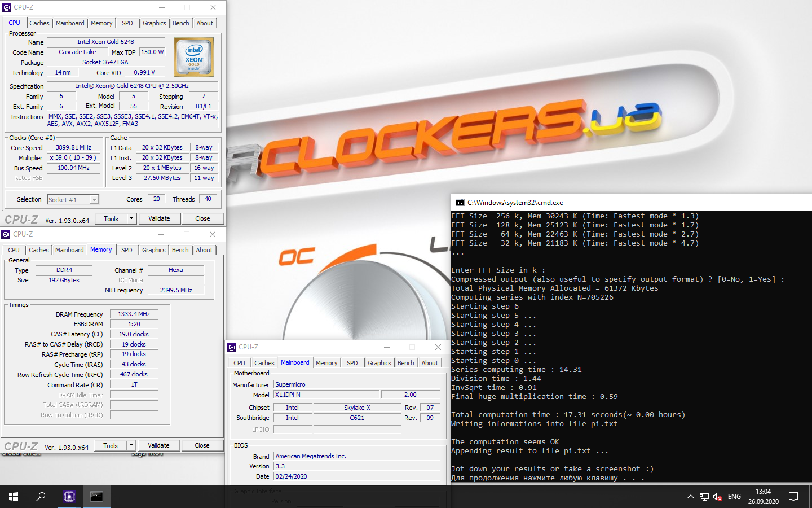Image resolution: width=812 pixels, height=508 pixels.
Task: Open network status tray icon
Action: 704,497
